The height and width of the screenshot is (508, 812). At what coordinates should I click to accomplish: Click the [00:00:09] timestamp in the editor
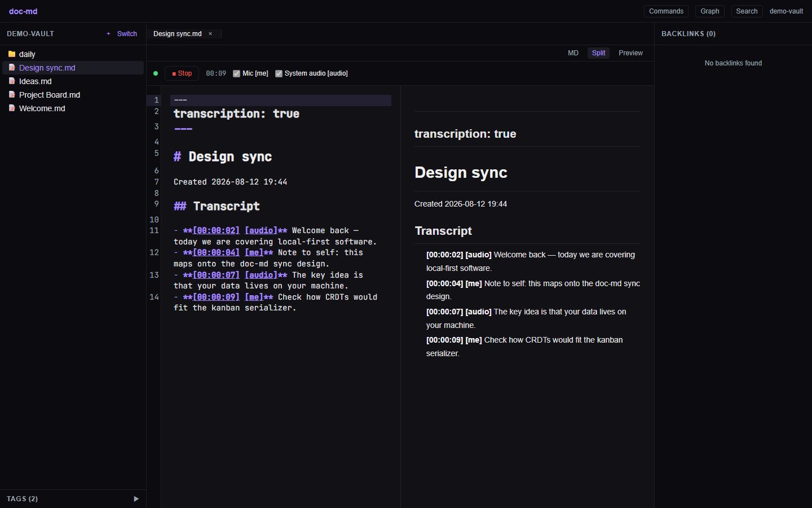tap(216, 297)
